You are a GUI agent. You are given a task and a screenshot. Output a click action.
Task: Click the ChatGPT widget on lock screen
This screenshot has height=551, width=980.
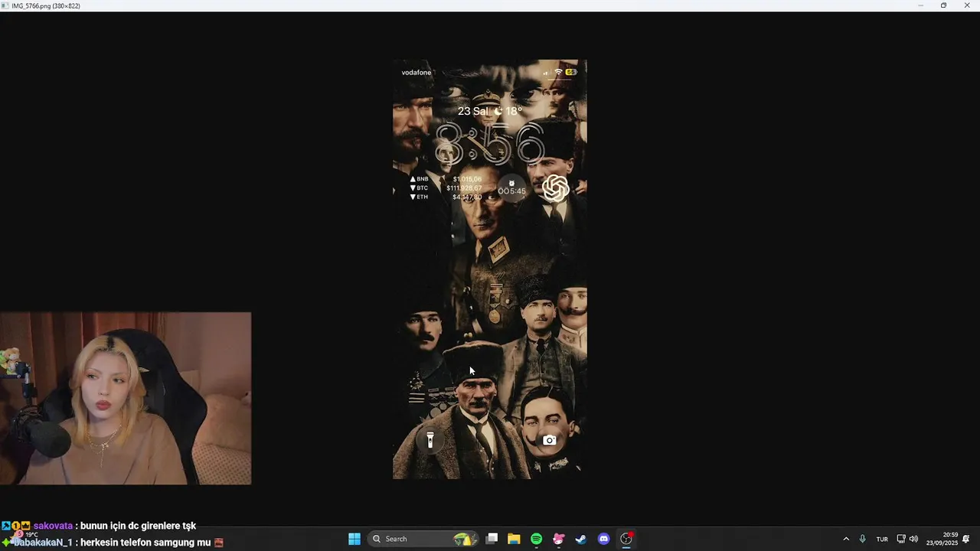point(555,188)
